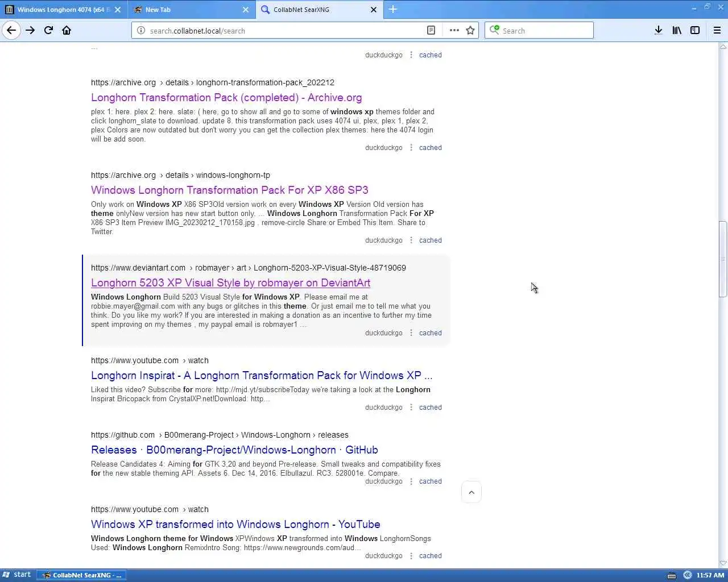728x582 pixels.
Task: Close the Windows Longhorn 4074 tab
Action: [x=117, y=10]
